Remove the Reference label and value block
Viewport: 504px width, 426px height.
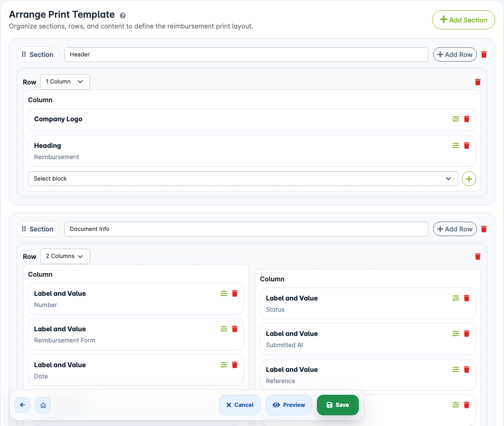[467, 370]
